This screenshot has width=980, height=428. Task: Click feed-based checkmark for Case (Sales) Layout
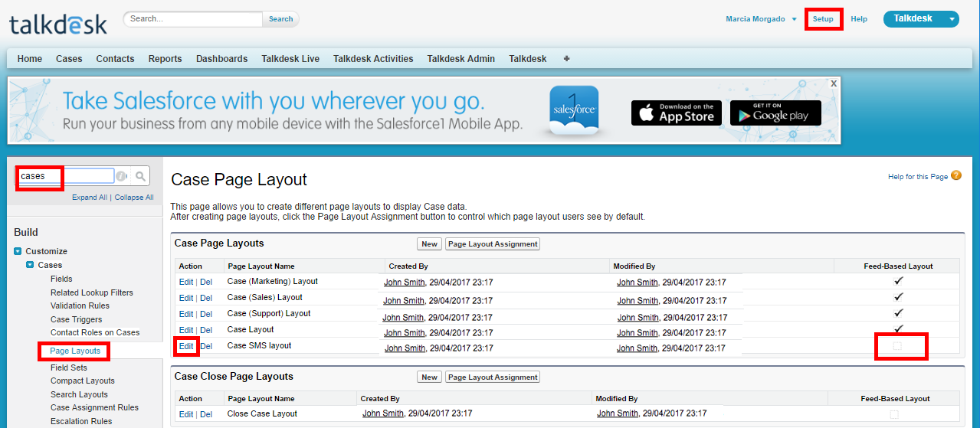[899, 297]
